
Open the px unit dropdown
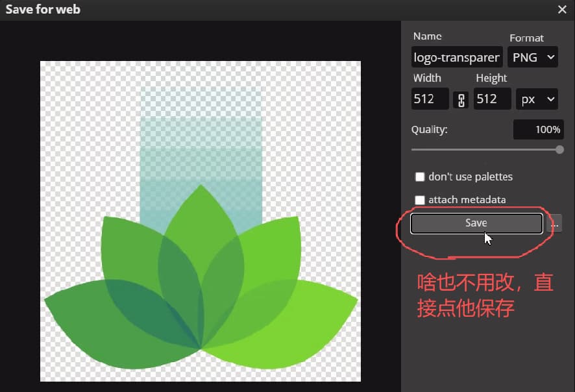tap(537, 99)
